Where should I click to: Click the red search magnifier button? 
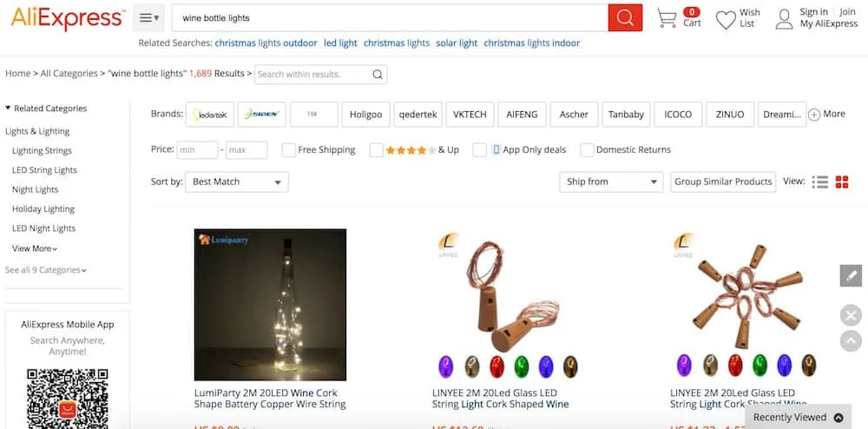coord(625,17)
